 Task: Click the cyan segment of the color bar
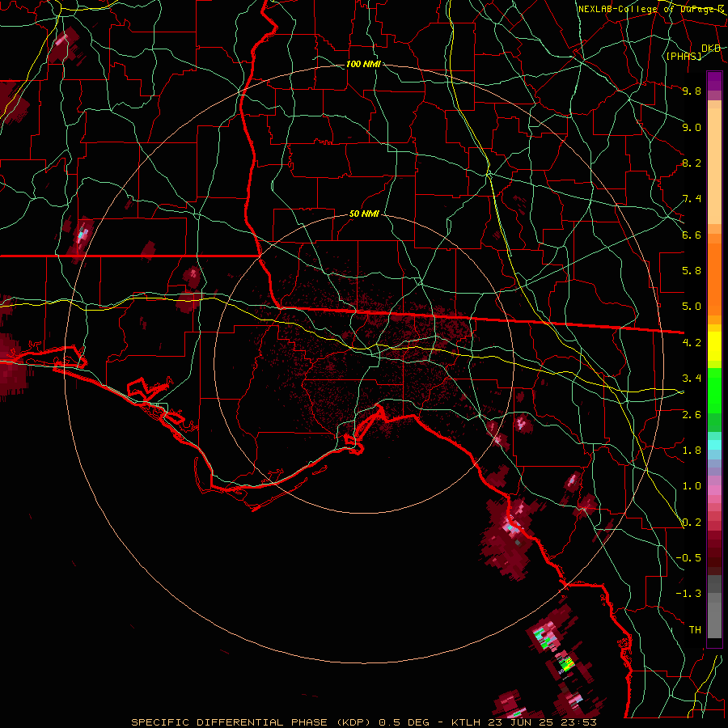click(714, 444)
